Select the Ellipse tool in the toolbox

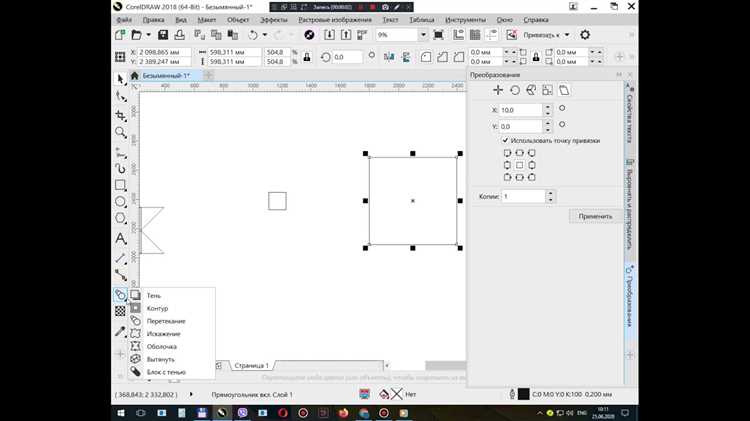(121, 202)
